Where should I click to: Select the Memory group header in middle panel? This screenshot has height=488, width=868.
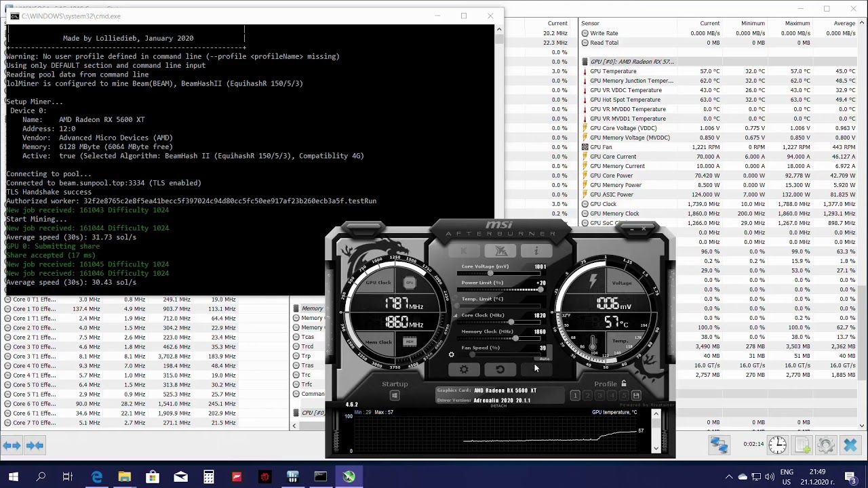pyautogui.click(x=309, y=309)
